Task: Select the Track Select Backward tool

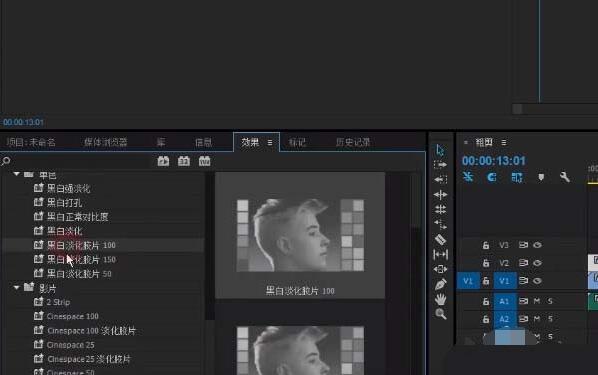Action: tap(440, 179)
